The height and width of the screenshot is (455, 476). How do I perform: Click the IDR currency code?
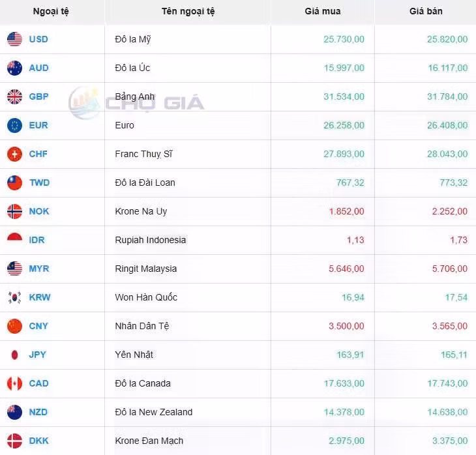point(38,240)
